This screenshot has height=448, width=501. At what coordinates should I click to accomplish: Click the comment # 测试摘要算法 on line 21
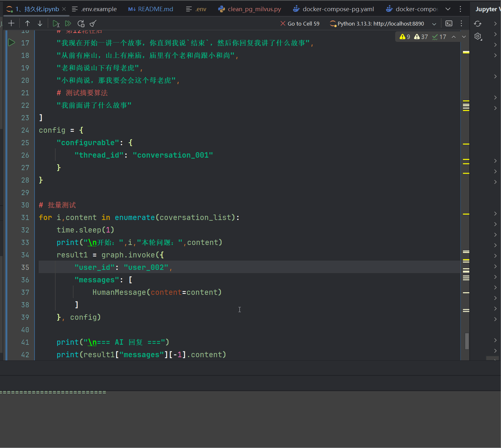[82, 93]
